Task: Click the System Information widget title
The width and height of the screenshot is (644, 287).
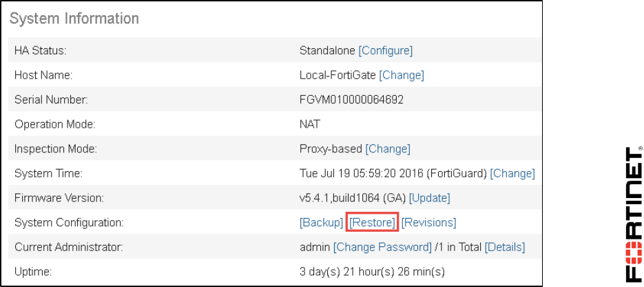Action: 74,19
